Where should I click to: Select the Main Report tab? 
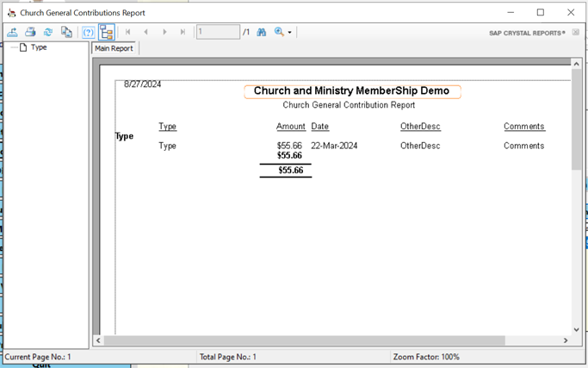pos(114,48)
